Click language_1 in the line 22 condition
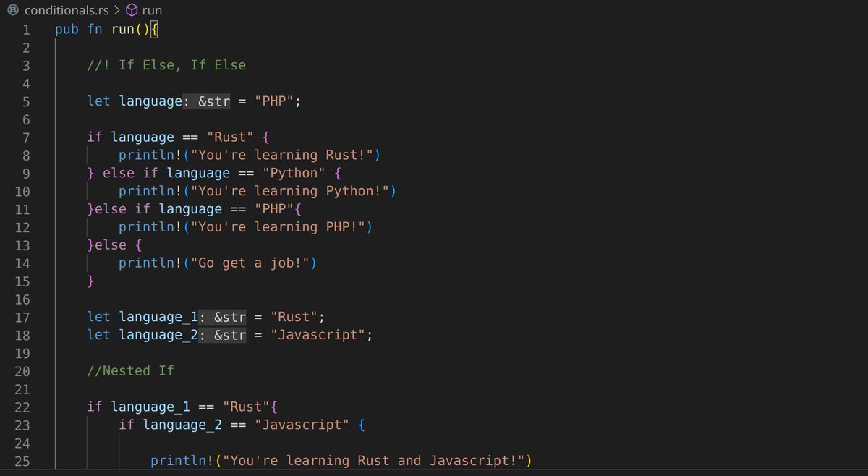This screenshot has width=868, height=476. (x=150, y=407)
